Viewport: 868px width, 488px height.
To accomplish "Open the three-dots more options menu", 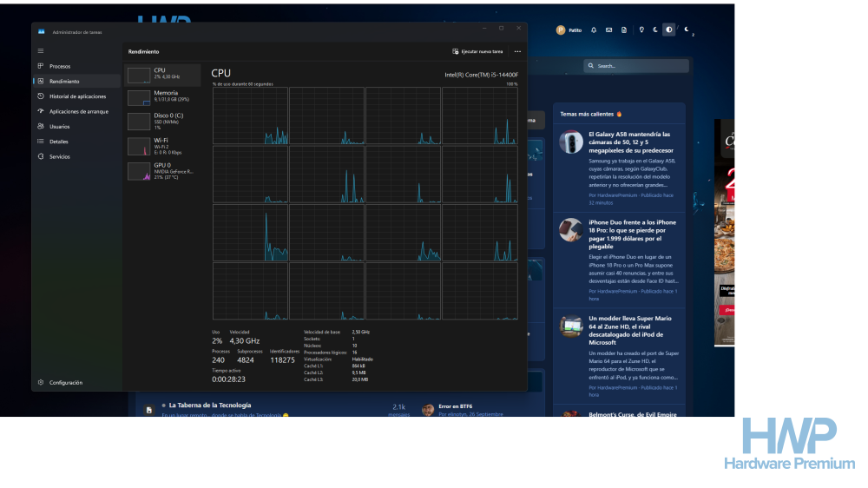I will coord(517,51).
